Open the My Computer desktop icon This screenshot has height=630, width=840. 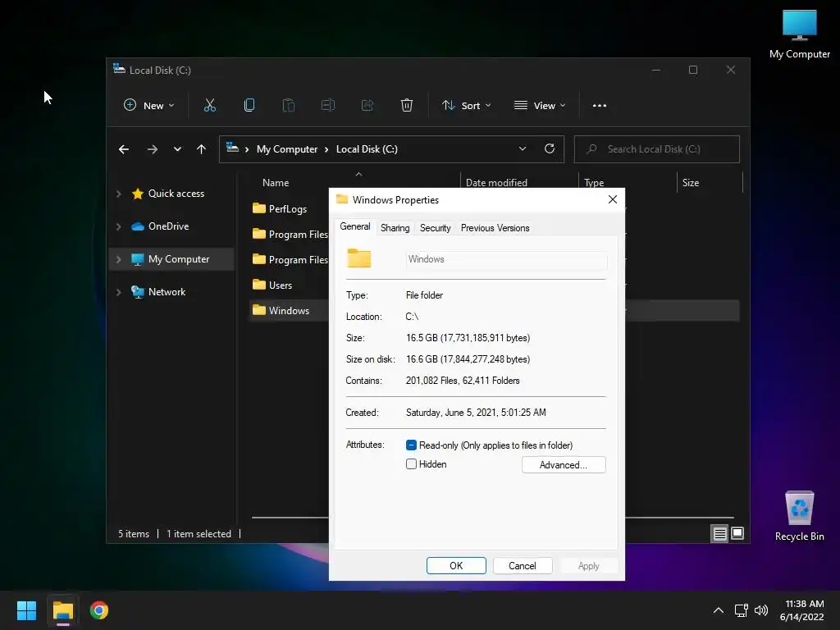pyautogui.click(x=799, y=34)
